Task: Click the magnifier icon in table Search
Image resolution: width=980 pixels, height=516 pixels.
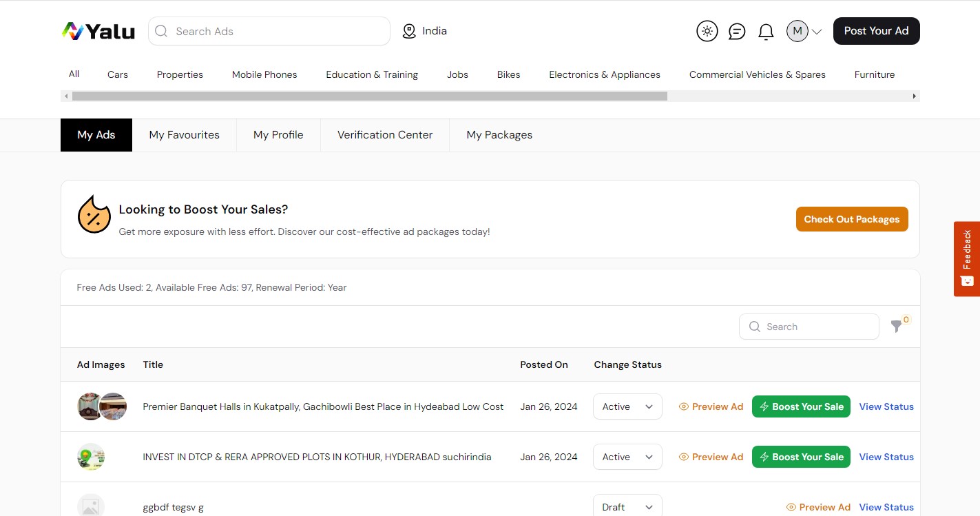Action: (755, 327)
